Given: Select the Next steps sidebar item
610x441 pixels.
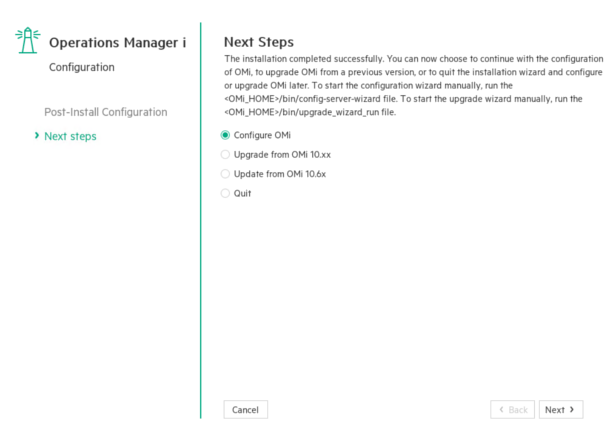Looking at the screenshot, I should tap(70, 136).
